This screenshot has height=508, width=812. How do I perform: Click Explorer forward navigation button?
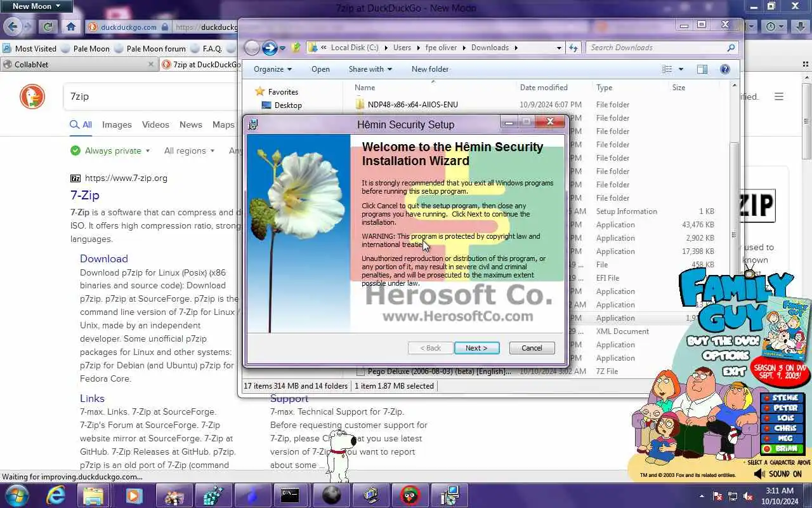pyautogui.click(x=270, y=48)
